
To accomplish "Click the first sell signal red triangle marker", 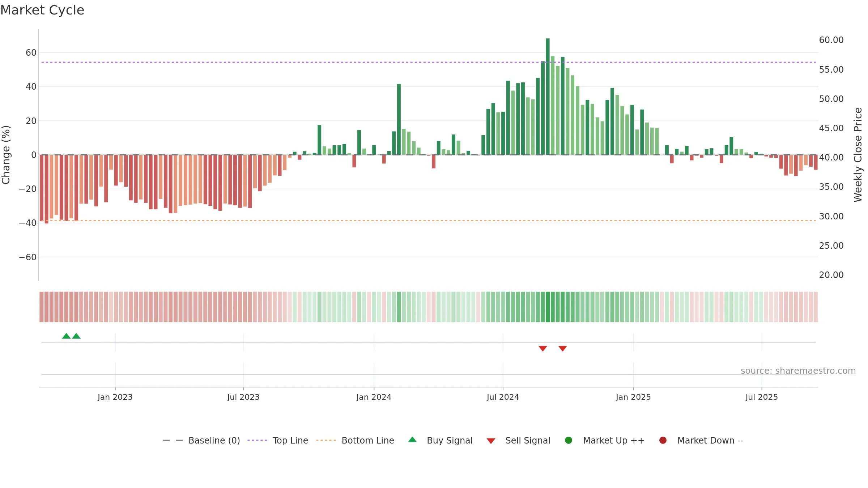I will [542, 348].
